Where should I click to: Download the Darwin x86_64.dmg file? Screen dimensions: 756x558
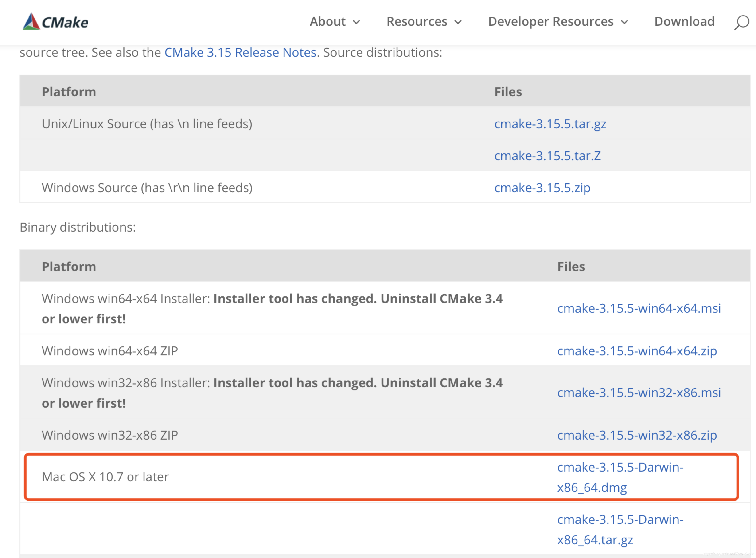[620, 477]
